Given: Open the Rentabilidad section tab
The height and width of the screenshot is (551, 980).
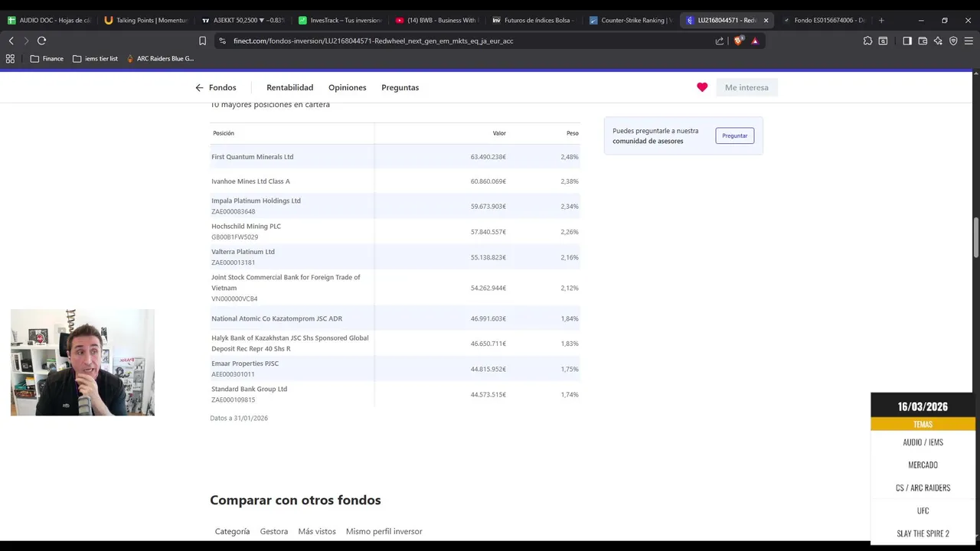Looking at the screenshot, I should (289, 87).
